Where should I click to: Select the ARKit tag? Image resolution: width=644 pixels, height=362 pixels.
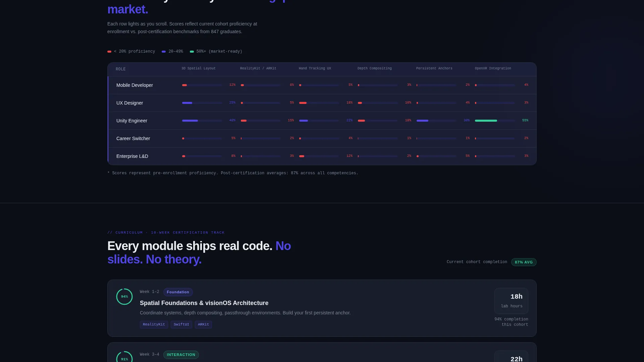(203, 324)
